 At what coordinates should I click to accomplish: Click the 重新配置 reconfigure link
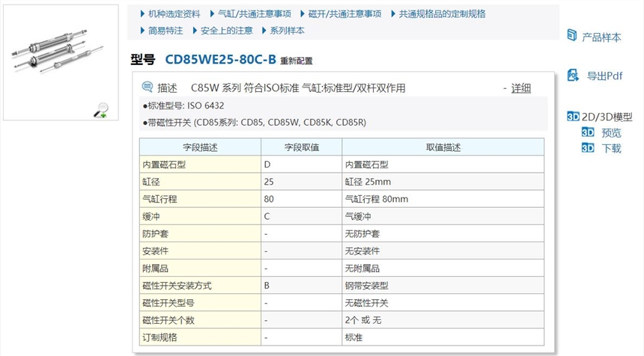[x=296, y=61]
